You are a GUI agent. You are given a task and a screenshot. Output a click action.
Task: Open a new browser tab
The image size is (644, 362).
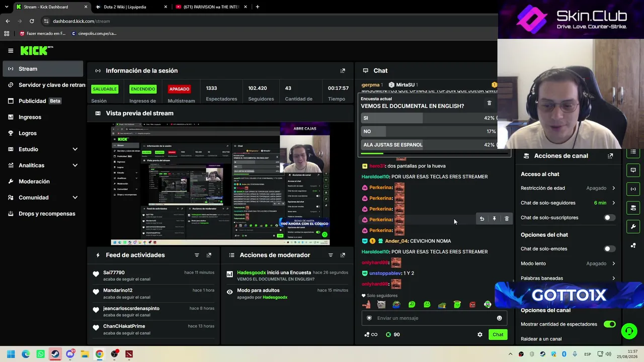258,7
